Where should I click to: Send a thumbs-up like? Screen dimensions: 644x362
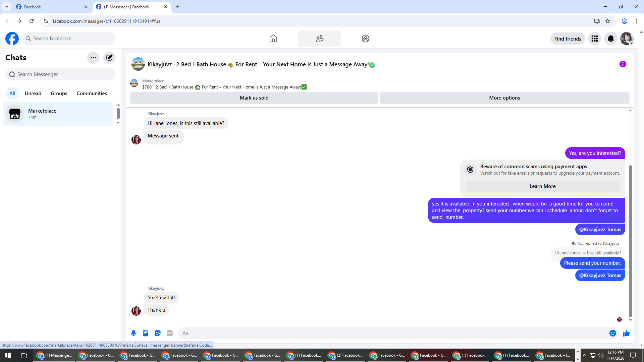tap(626, 333)
